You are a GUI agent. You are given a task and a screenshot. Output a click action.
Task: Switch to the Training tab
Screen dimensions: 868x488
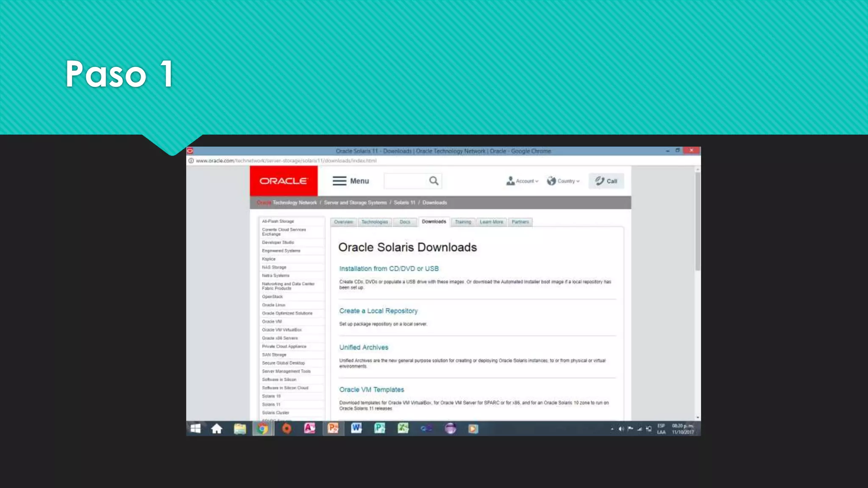click(463, 222)
